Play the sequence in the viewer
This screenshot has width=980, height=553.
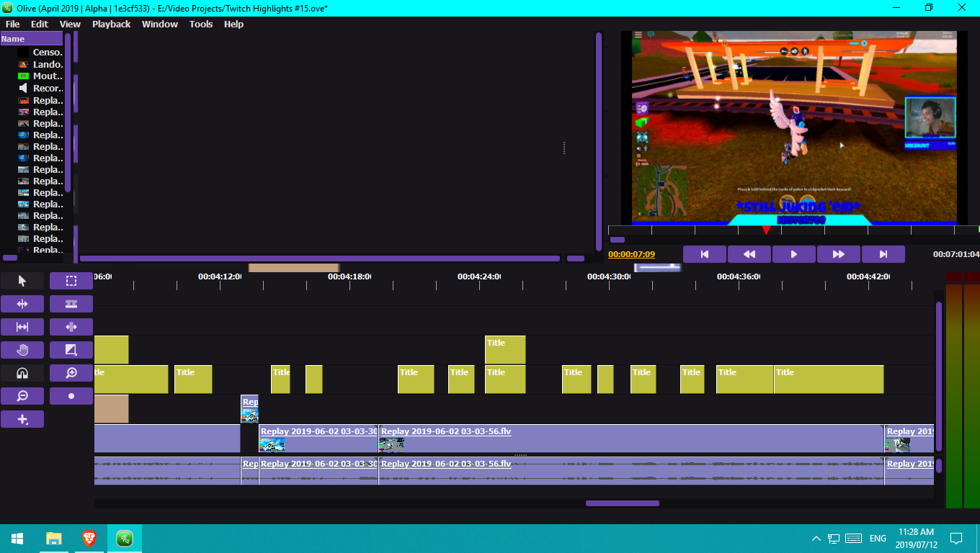[794, 254]
